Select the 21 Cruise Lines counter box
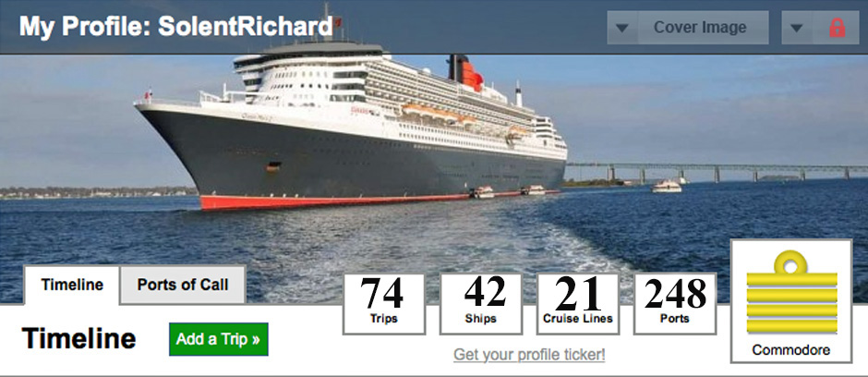Image resolution: width=868 pixels, height=377 pixels. (578, 304)
